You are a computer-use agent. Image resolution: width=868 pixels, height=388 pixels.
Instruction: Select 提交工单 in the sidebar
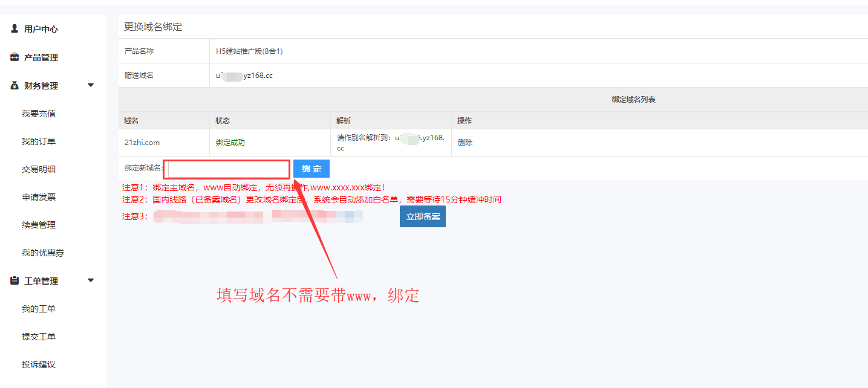(x=39, y=337)
